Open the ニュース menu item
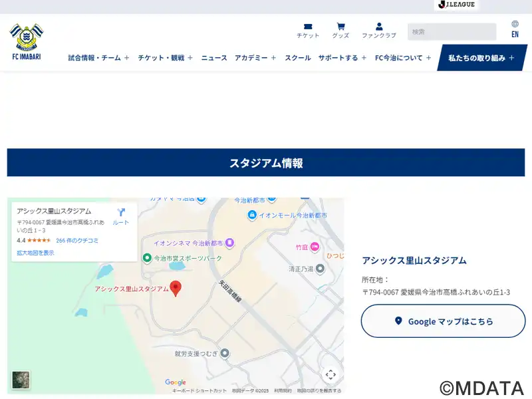 click(x=214, y=58)
